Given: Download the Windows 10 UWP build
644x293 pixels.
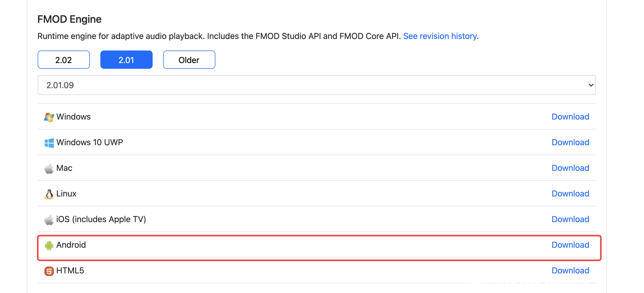Looking at the screenshot, I should coord(570,142).
